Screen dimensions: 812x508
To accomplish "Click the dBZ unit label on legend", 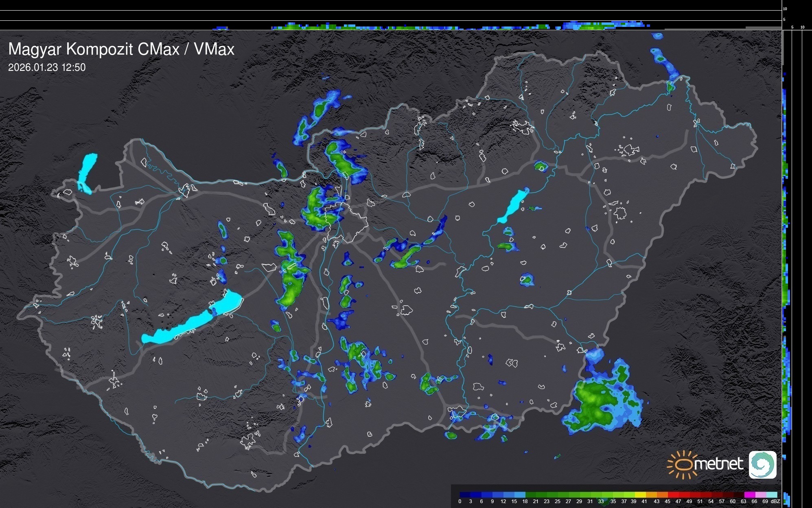I will (775, 501).
